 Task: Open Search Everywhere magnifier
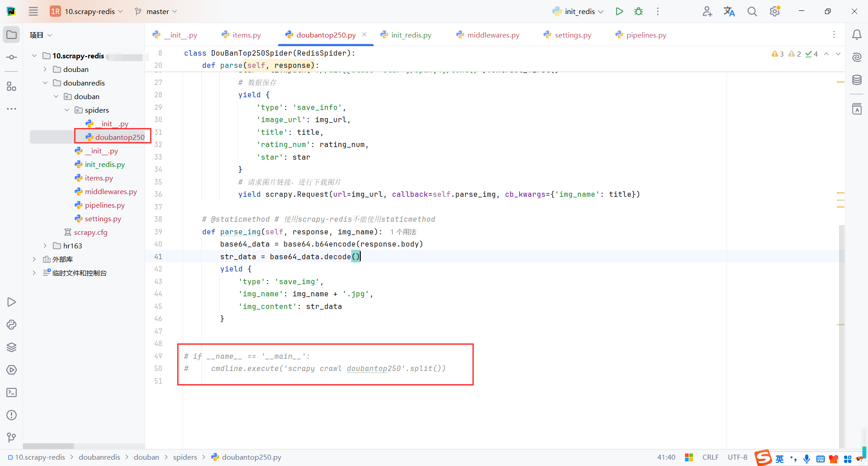tap(752, 11)
